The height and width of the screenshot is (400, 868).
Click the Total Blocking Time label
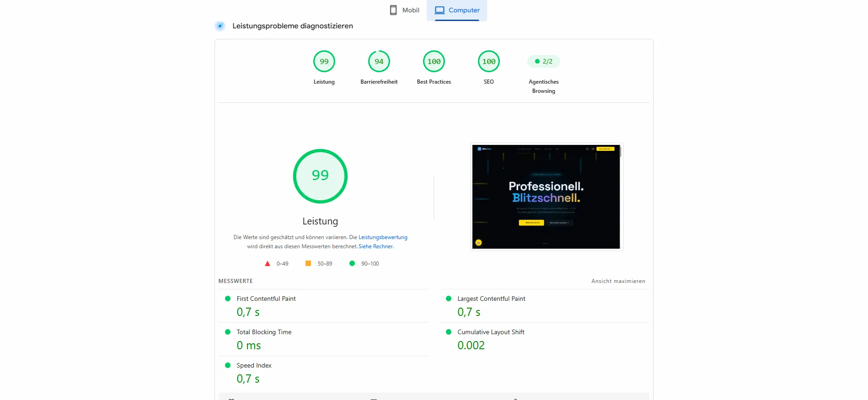click(x=264, y=332)
